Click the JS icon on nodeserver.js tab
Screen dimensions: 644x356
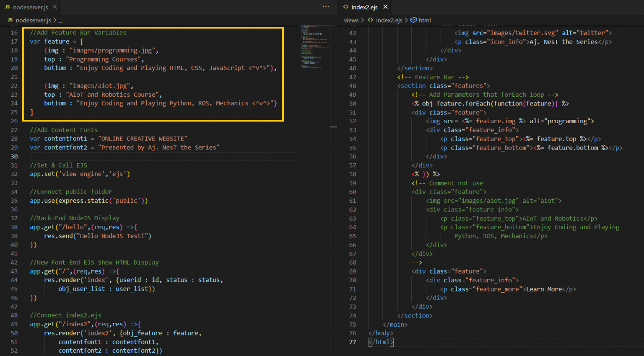[7, 7]
